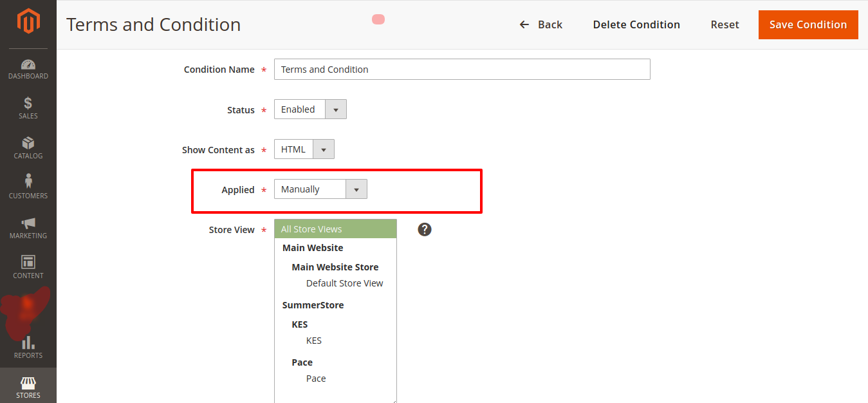
Task: Select the Content sidebar icon
Action: [x=28, y=265]
